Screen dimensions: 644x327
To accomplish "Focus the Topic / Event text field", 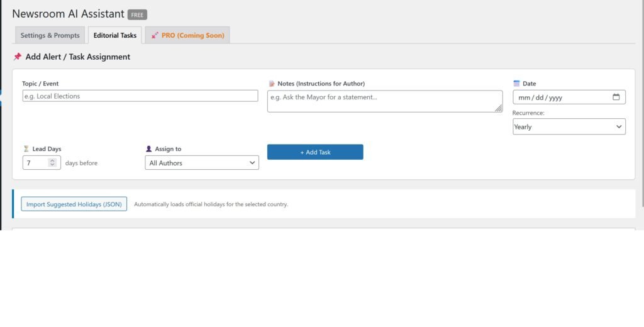I will 140,96.
